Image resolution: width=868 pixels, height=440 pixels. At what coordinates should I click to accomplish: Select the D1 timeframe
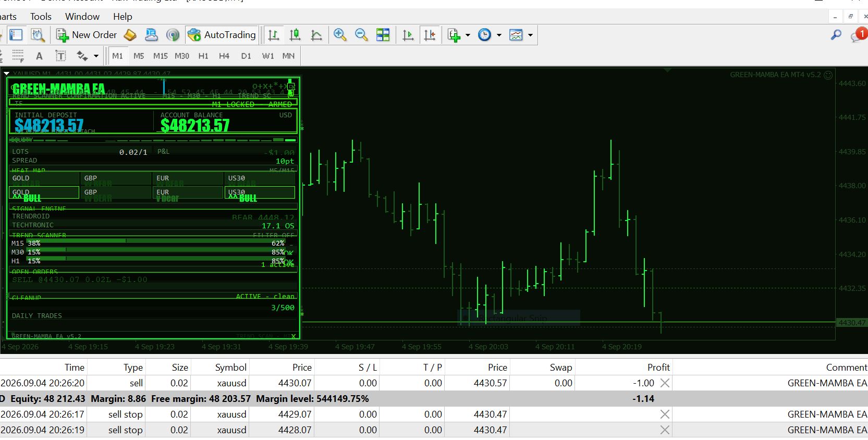[246, 56]
